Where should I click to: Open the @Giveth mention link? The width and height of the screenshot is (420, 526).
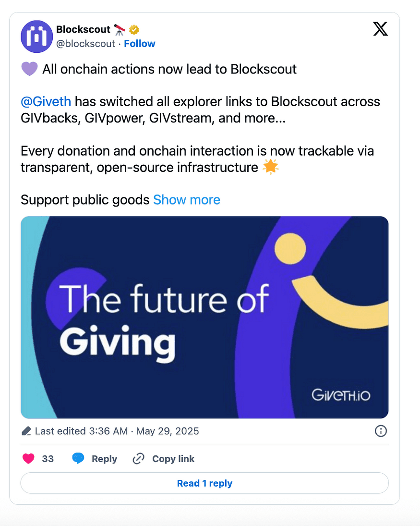pyautogui.click(x=46, y=102)
